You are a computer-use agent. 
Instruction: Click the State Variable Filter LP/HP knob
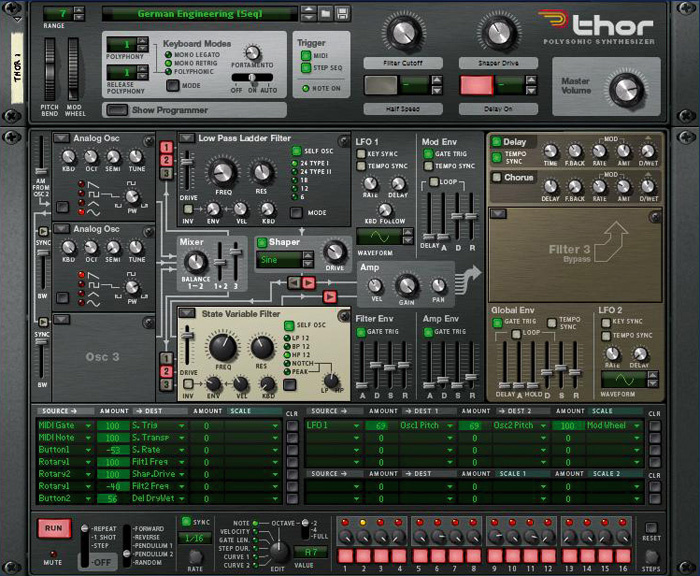coord(331,380)
